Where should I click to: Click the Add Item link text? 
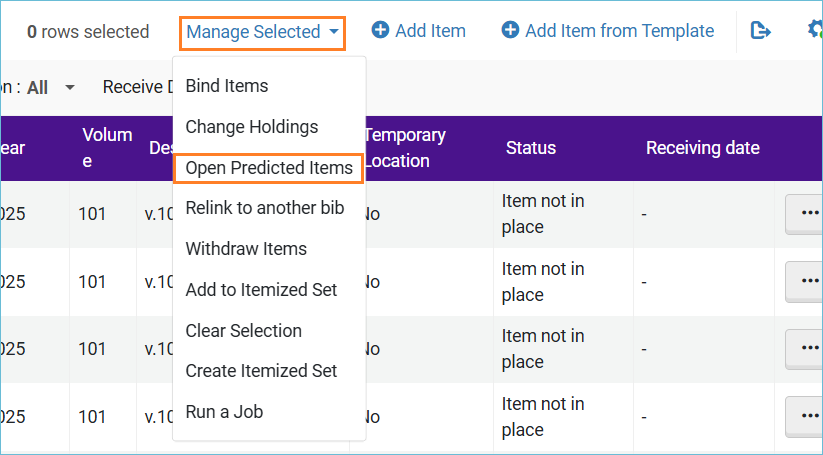[430, 31]
